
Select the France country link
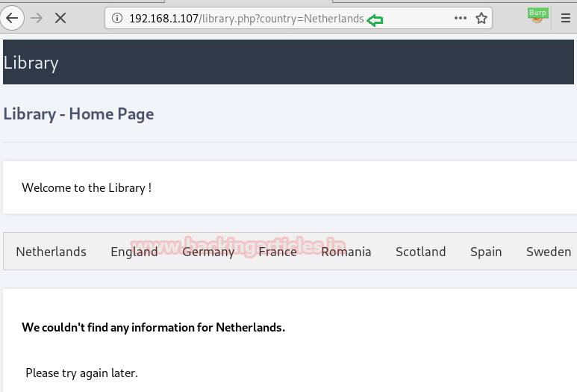(278, 252)
